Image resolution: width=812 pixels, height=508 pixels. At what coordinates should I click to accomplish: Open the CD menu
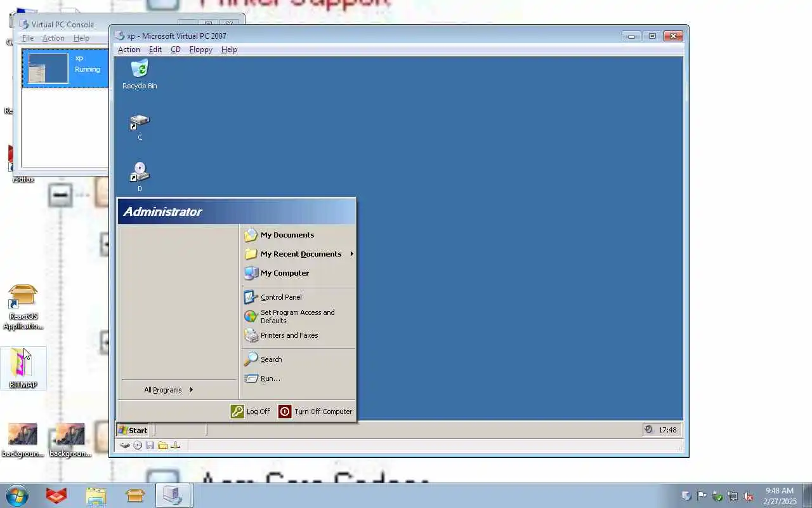176,50
